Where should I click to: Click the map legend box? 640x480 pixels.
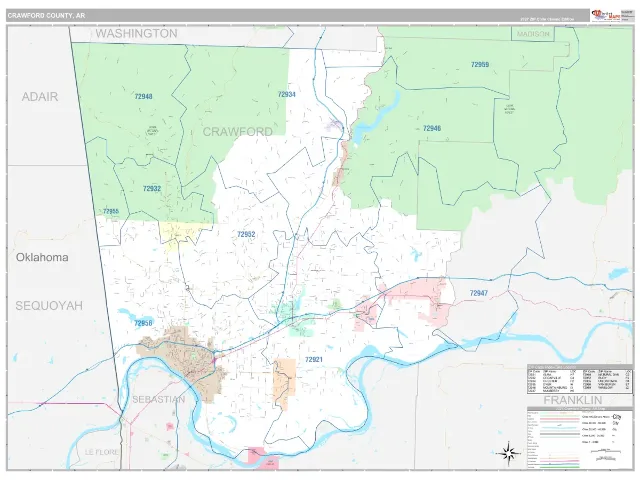coord(580,438)
